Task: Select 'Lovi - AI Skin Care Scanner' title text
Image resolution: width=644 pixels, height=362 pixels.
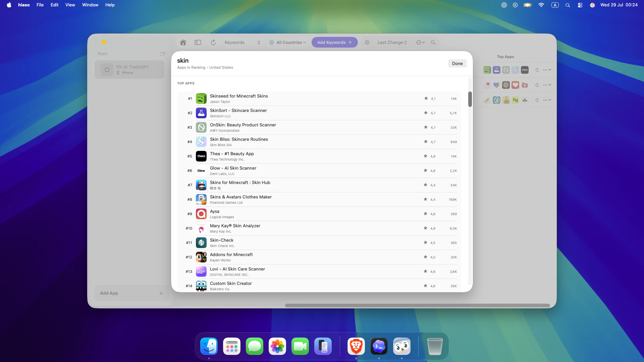Action: point(237,269)
